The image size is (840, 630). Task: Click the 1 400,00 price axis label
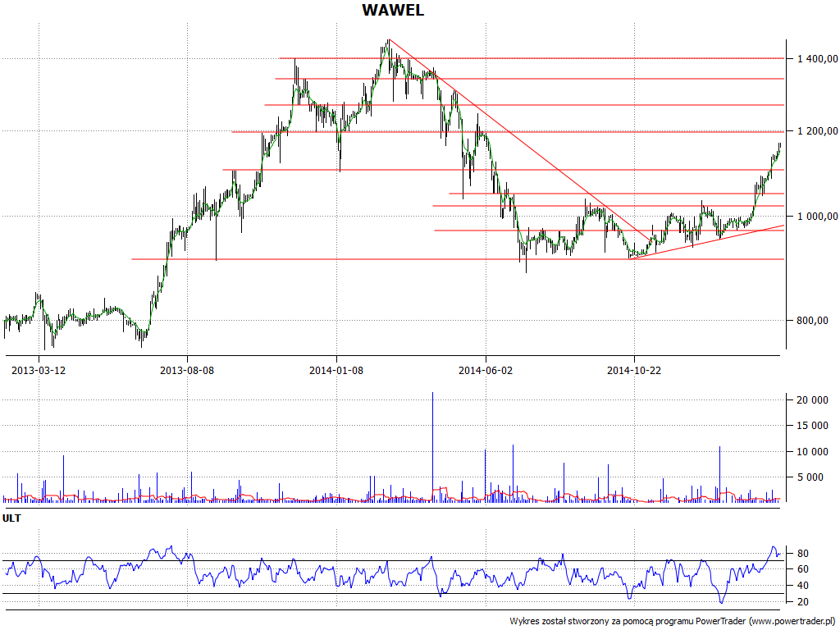(818, 59)
